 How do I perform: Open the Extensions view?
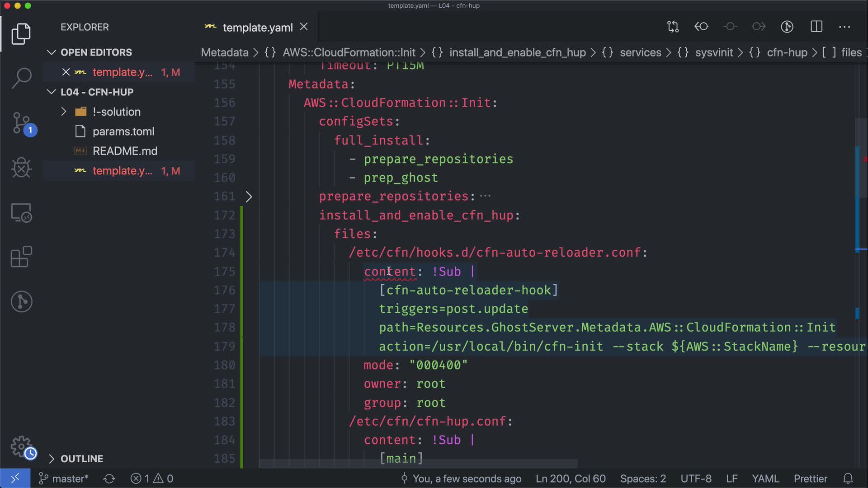(x=21, y=257)
